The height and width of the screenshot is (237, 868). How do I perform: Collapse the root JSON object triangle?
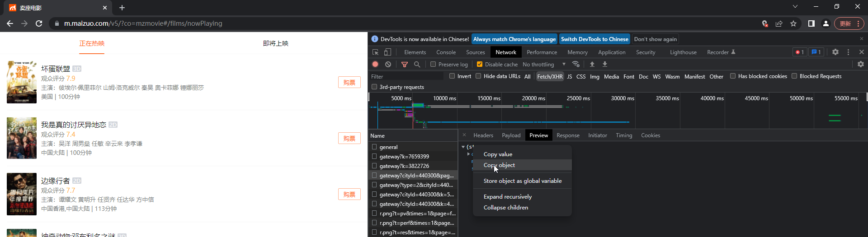point(463,147)
